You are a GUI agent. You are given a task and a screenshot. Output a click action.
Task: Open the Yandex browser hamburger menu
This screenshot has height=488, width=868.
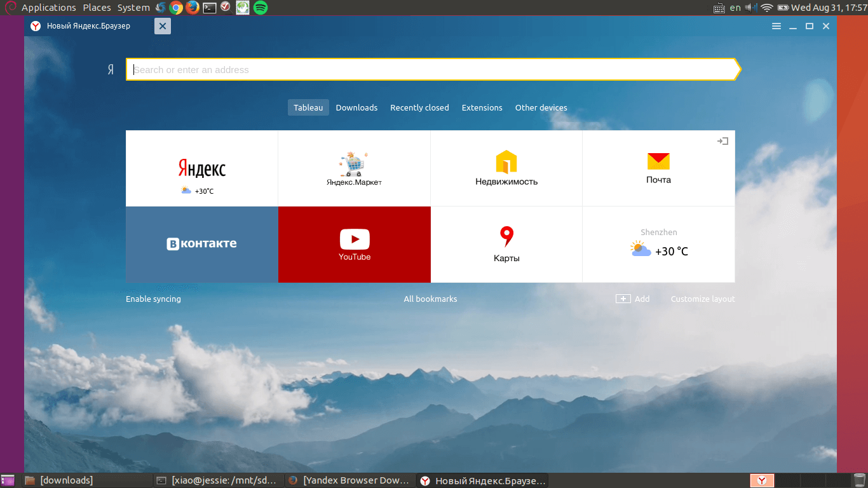(776, 26)
